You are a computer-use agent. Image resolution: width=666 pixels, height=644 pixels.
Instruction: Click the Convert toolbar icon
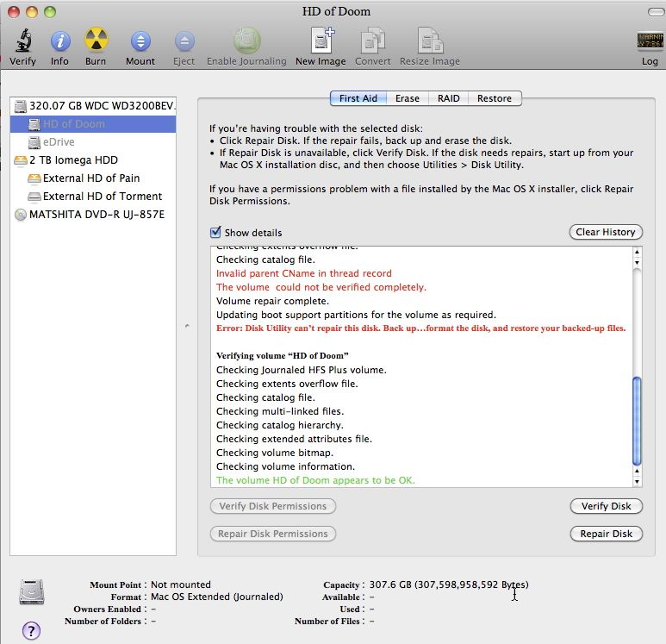pyautogui.click(x=373, y=41)
